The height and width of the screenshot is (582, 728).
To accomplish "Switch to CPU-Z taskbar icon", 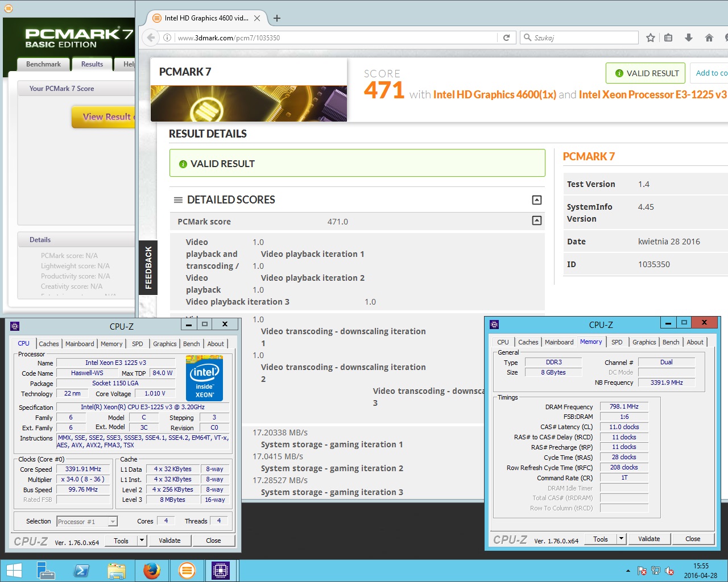I will [221, 571].
